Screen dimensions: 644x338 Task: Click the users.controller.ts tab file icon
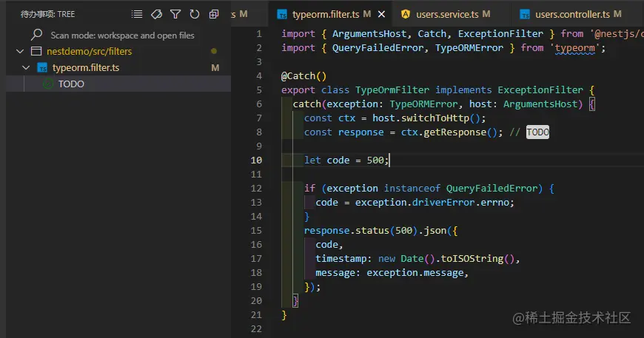pyautogui.click(x=525, y=14)
